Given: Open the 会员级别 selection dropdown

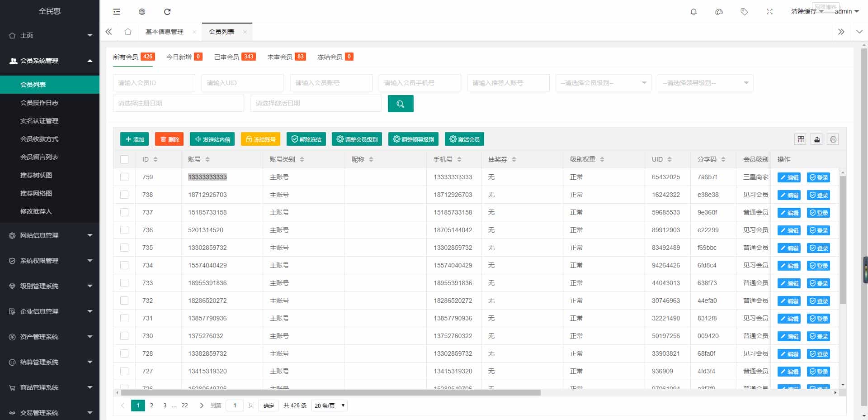Looking at the screenshot, I should (x=603, y=83).
